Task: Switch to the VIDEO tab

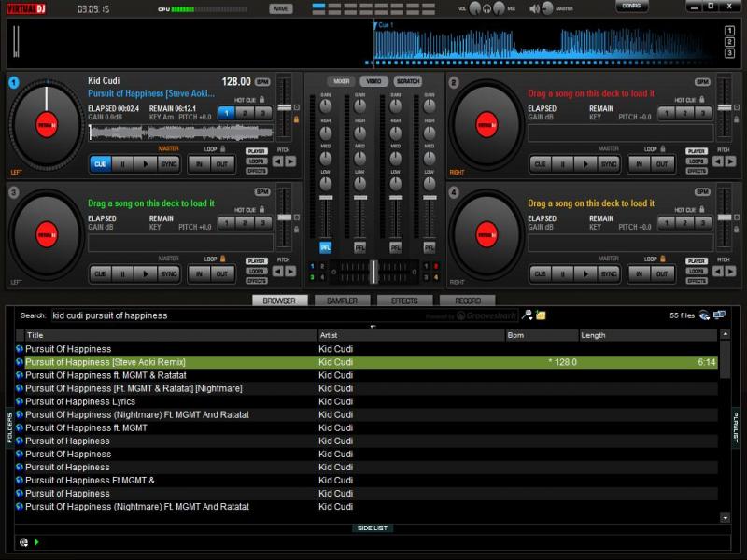Action: pos(374,81)
